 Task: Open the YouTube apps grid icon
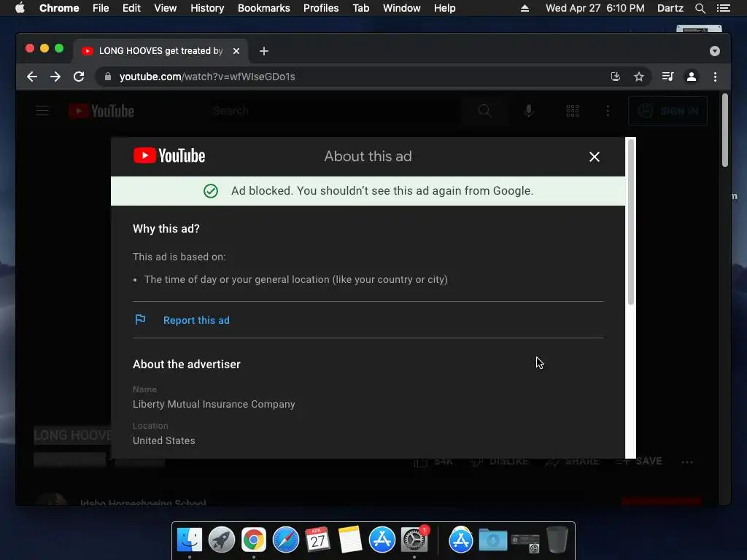point(572,111)
